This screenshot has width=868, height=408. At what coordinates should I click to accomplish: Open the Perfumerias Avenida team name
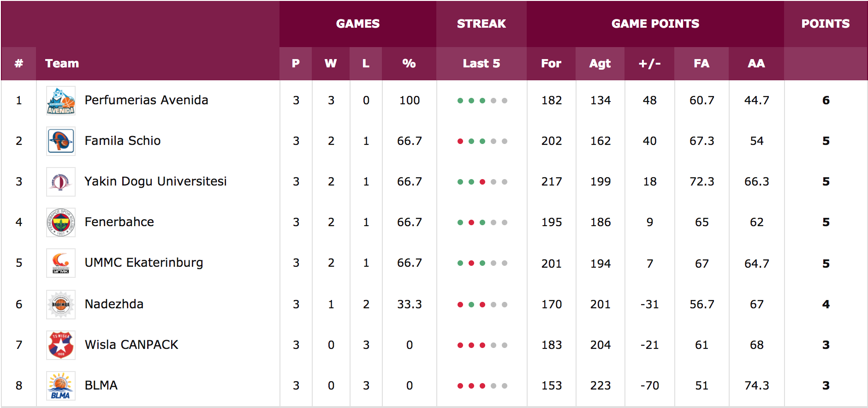click(x=146, y=100)
